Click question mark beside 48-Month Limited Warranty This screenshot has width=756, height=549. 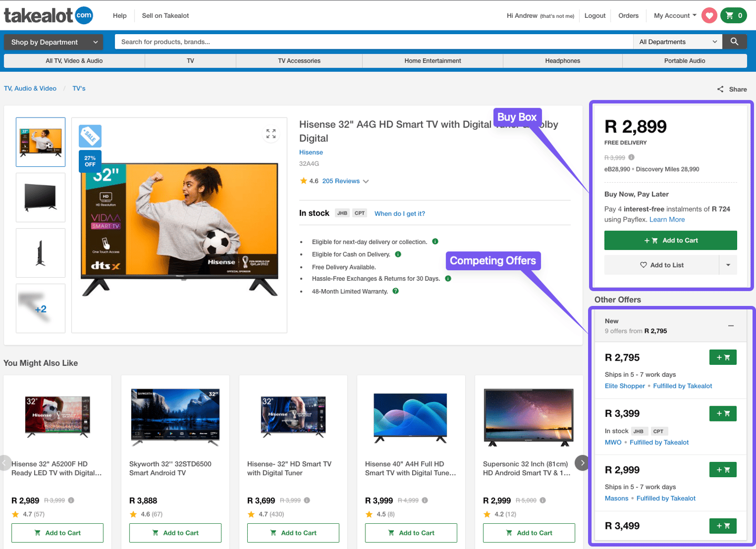(x=395, y=291)
